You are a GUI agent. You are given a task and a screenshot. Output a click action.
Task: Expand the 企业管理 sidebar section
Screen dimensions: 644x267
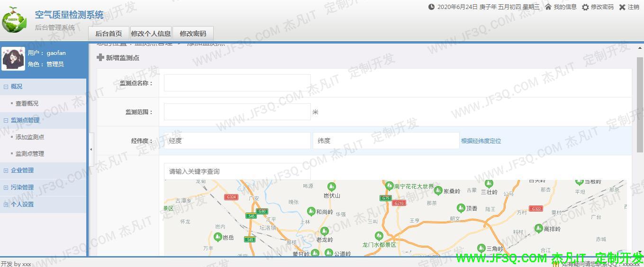6,170
